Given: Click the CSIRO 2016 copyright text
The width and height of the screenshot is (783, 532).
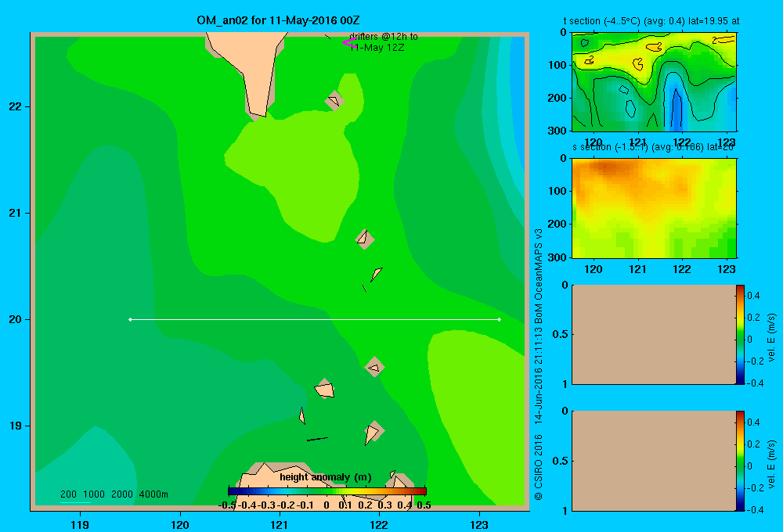Looking at the screenshot, I should click(x=539, y=364).
